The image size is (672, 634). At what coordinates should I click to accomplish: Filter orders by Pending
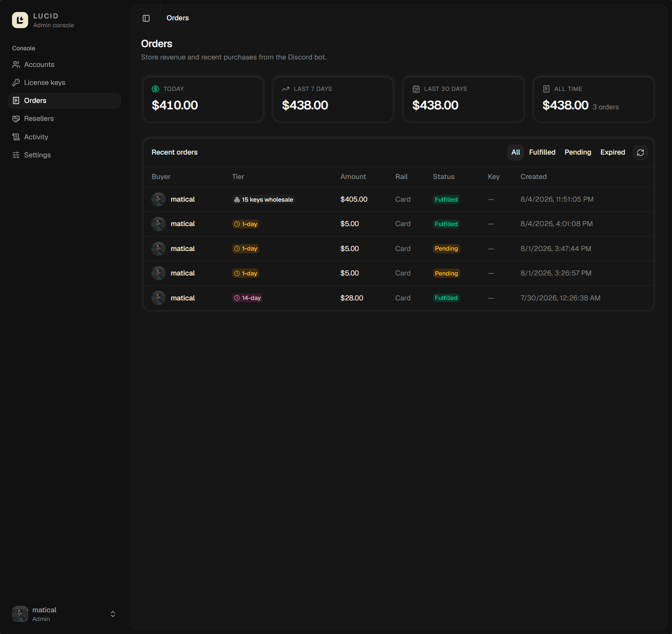coord(578,152)
